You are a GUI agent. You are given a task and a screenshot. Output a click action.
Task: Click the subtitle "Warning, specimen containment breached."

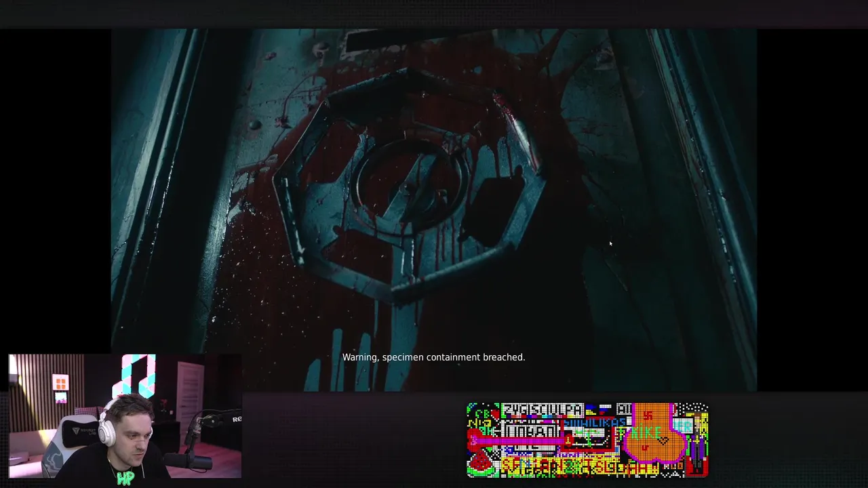tap(433, 357)
